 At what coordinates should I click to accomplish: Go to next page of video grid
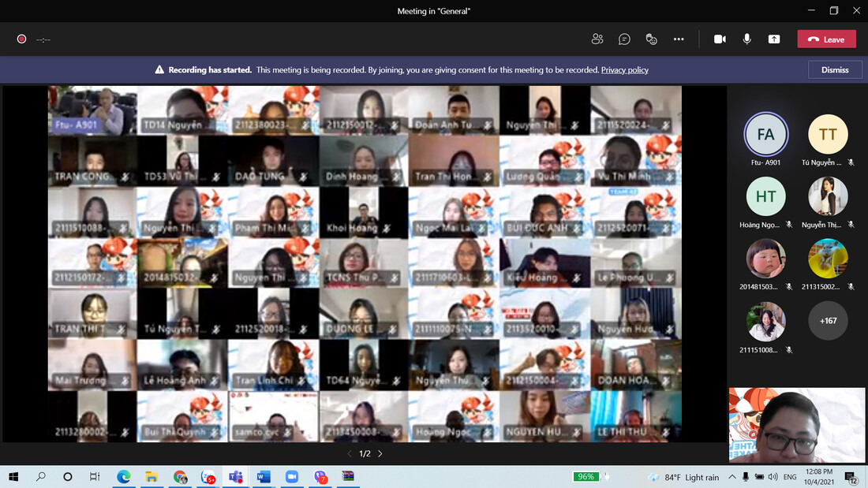380,453
